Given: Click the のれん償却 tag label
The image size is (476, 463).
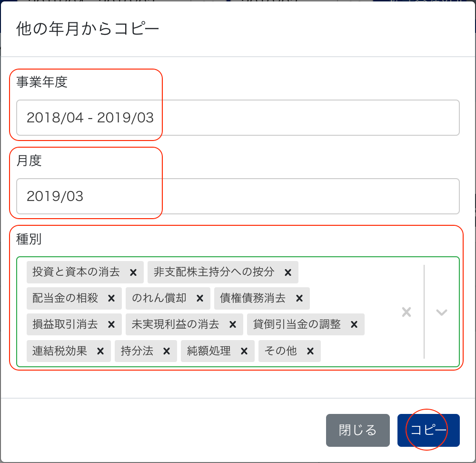Looking at the screenshot, I should tap(159, 299).
